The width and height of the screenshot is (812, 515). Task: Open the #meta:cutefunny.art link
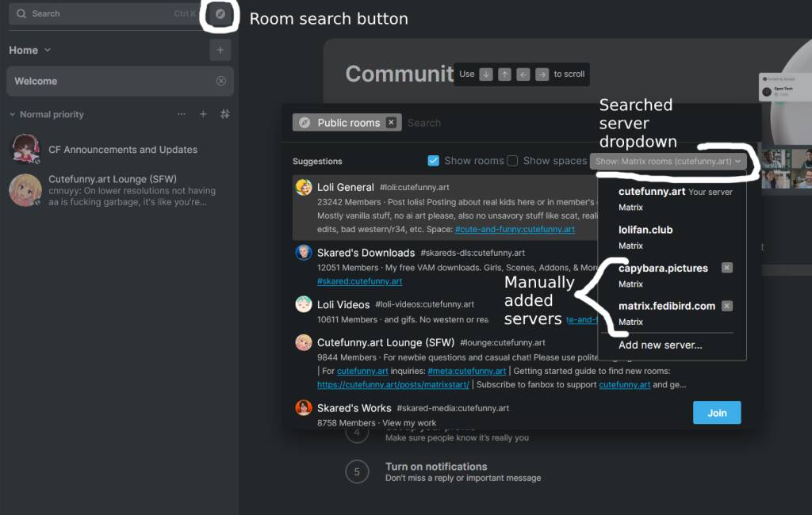tap(466, 371)
